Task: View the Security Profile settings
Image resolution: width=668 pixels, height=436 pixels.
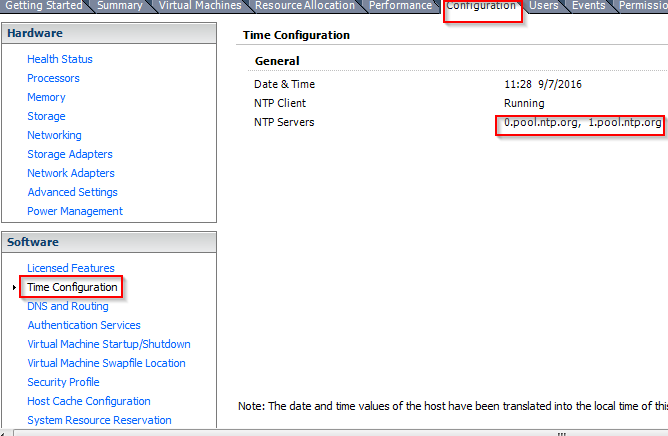Action: [63, 382]
